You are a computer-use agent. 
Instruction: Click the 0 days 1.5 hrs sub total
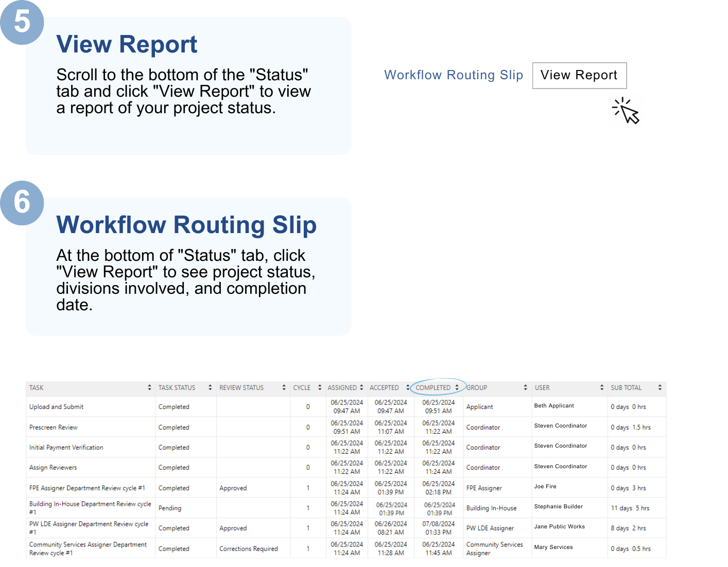click(631, 428)
